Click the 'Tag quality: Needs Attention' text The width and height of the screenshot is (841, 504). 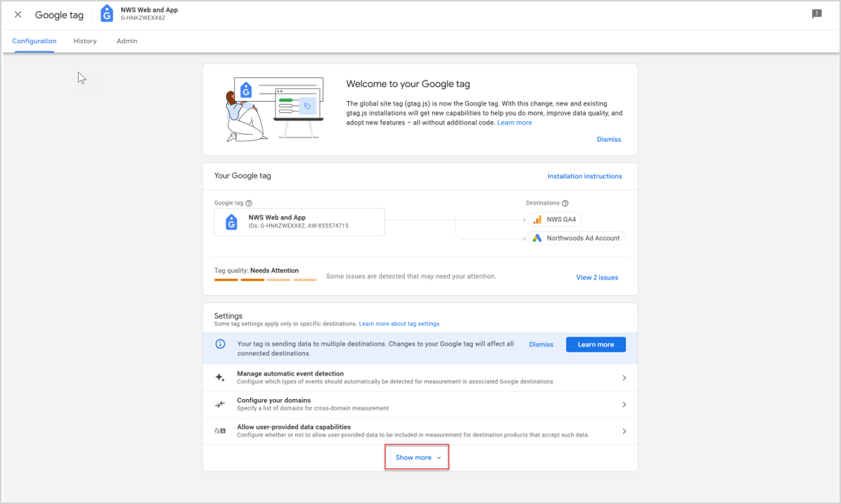coord(257,271)
